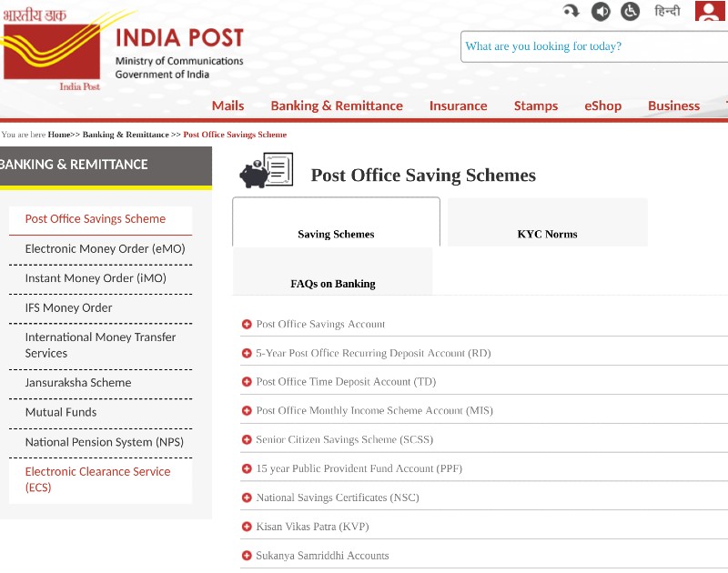The width and height of the screenshot is (728, 573).
Task: Focus the 'What are you looking for today?' search box
Action: tap(594, 46)
